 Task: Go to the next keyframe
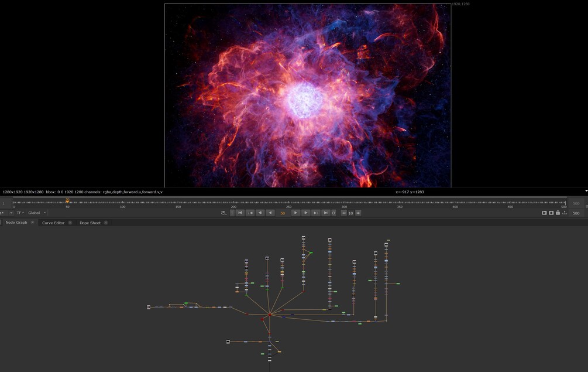(316, 213)
